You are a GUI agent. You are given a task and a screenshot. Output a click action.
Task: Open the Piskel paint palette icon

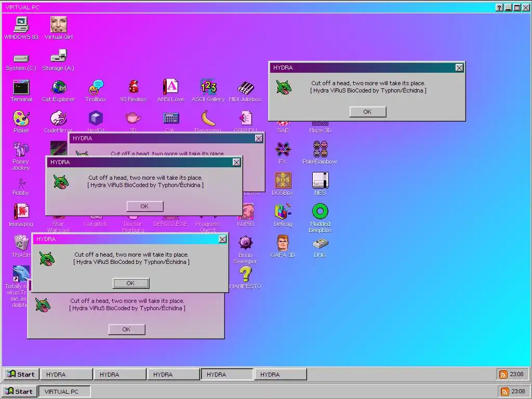pyautogui.click(x=21, y=118)
